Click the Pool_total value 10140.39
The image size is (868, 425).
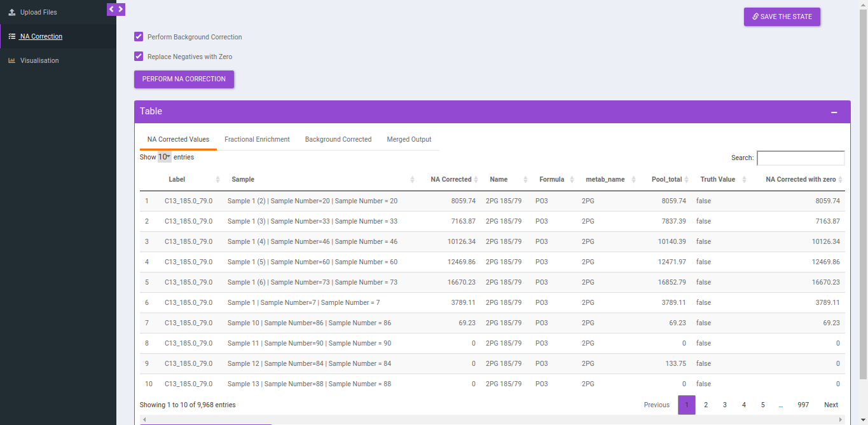672,242
